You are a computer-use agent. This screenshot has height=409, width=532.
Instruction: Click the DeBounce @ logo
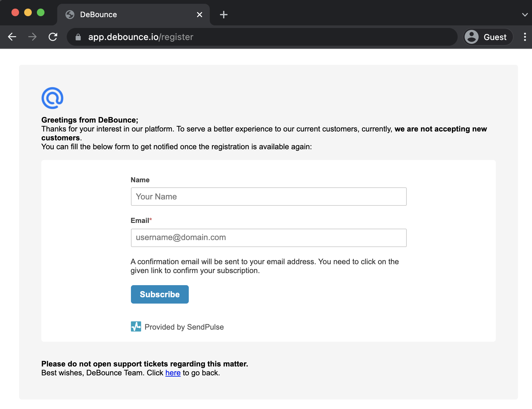coord(52,98)
